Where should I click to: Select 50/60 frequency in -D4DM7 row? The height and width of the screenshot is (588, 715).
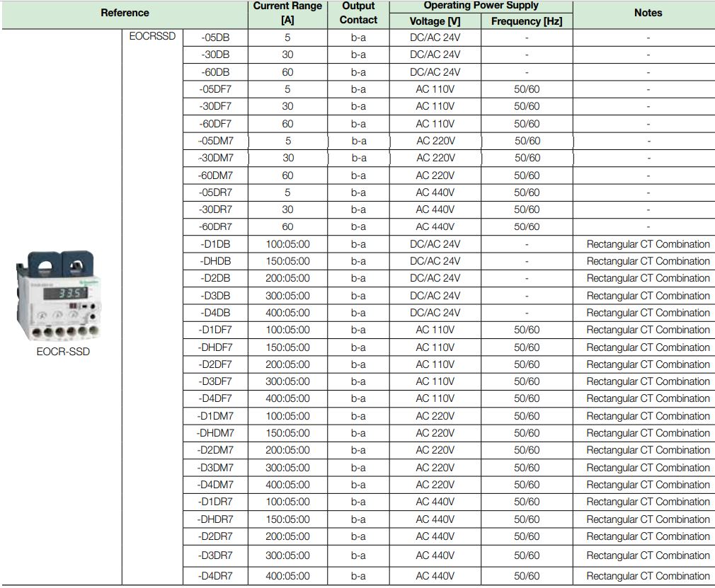527,485
